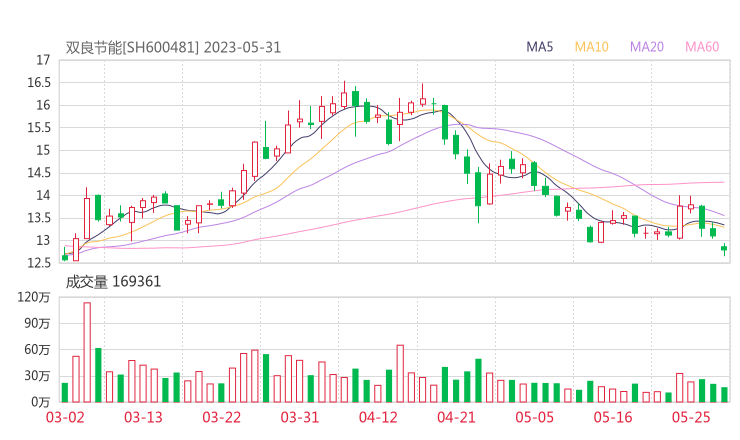Image resolution: width=740 pixels, height=440 pixels.
Task: Click the 15.5 price axis label
Action: pyautogui.click(x=39, y=127)
